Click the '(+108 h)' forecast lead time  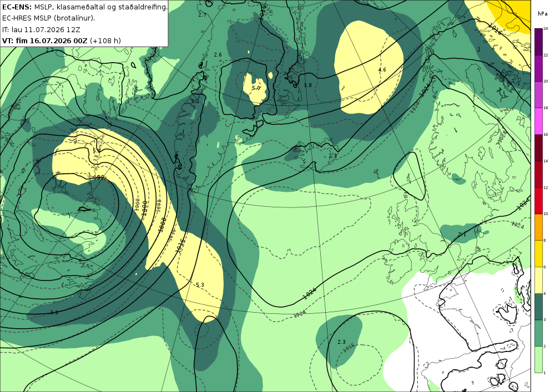[105, 40]
